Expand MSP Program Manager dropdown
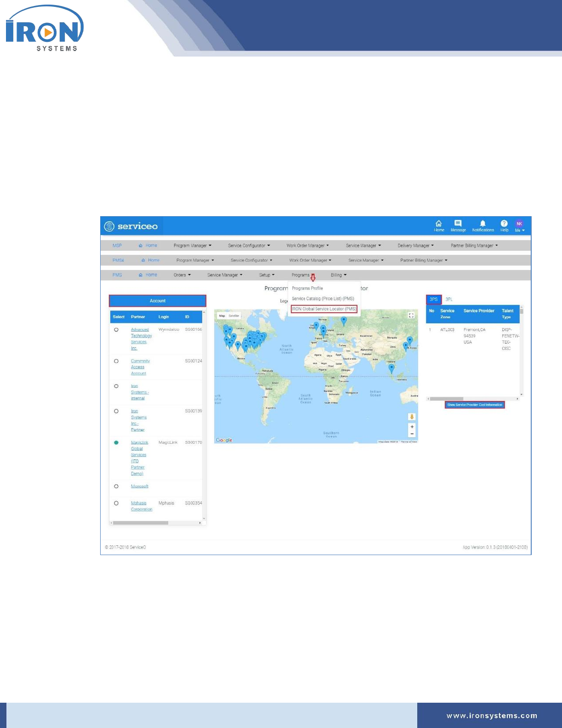The width and height of the screenshot is (562, 728). 193,246
